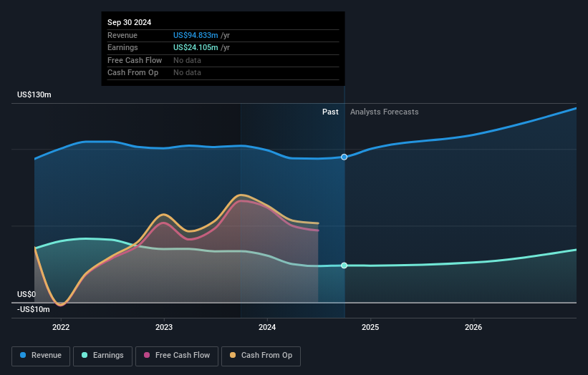Click the 2025 x-axis label

pyautogui.click(x=370, y=328)
